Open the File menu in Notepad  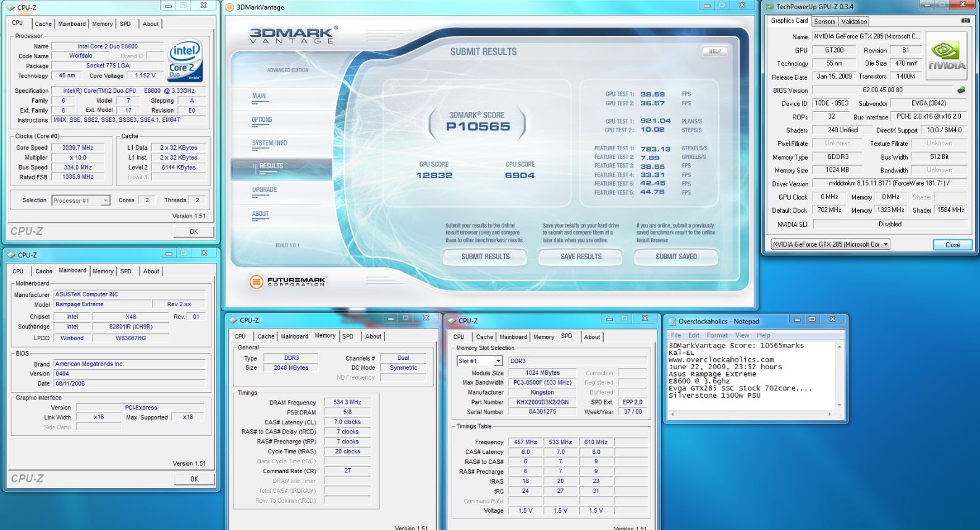point(676,335)
